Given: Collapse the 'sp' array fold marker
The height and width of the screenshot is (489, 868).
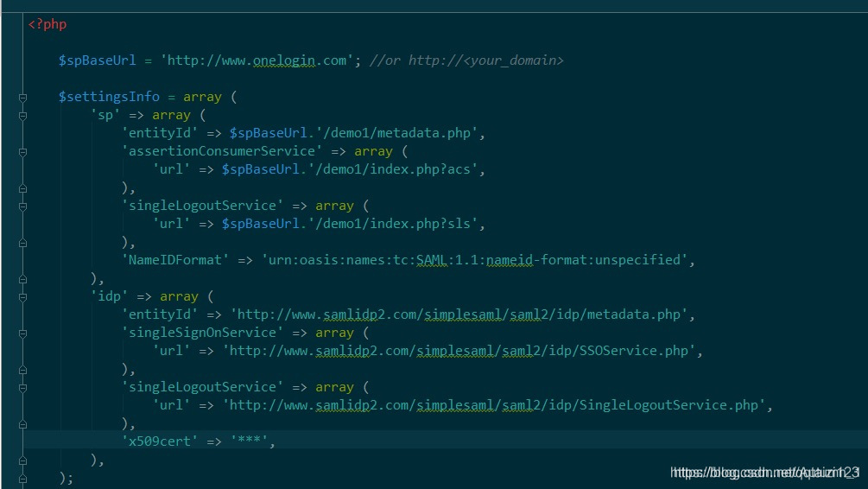Looking at the screenshot, I should pos(22,116).
